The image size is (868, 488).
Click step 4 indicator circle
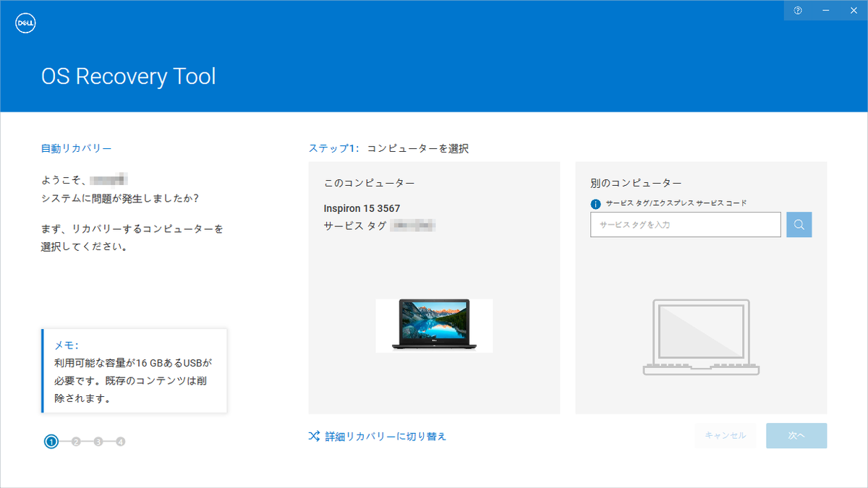pos(121,442)
